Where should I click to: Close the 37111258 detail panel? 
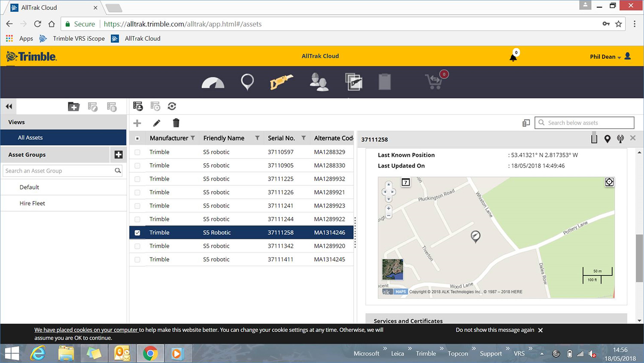coord(633,138)
